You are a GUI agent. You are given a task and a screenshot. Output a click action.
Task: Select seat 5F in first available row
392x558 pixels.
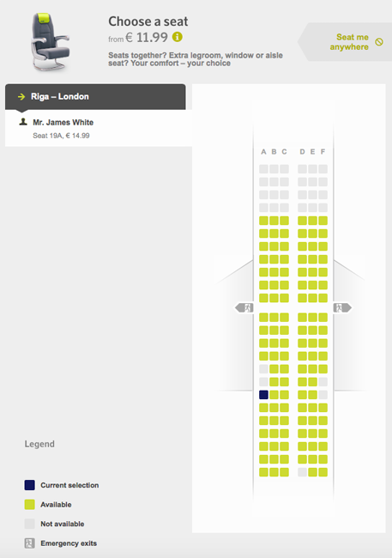323,221
